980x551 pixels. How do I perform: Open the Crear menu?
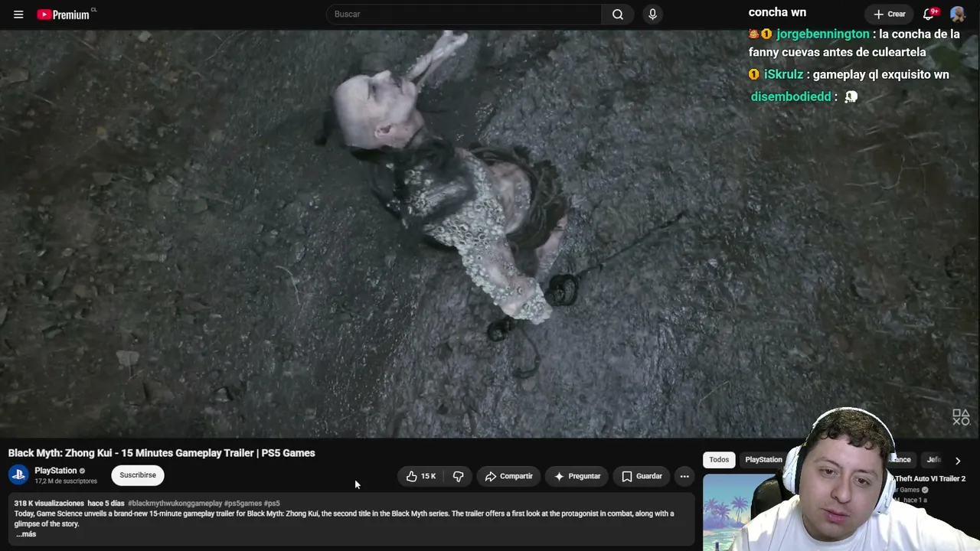890,14
